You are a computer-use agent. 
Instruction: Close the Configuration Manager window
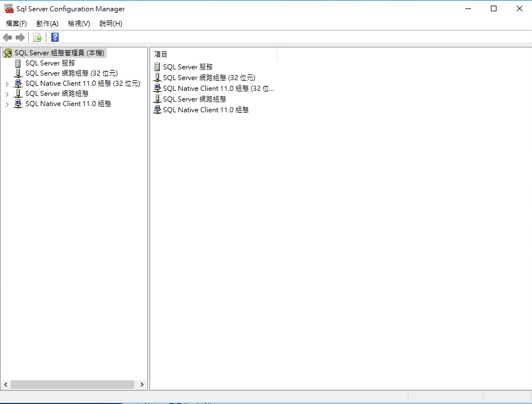520,9
